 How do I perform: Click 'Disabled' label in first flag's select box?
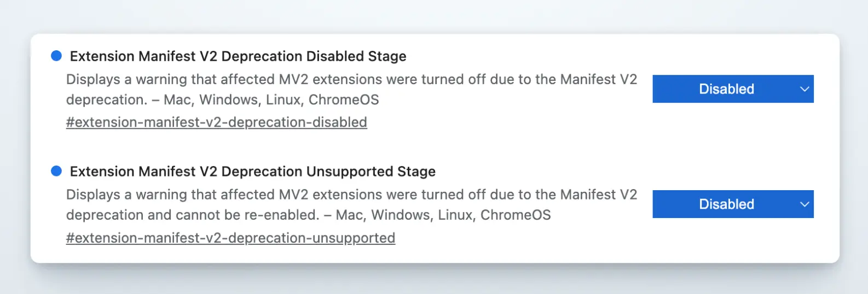pyautogui.click(x=726, y=89)
